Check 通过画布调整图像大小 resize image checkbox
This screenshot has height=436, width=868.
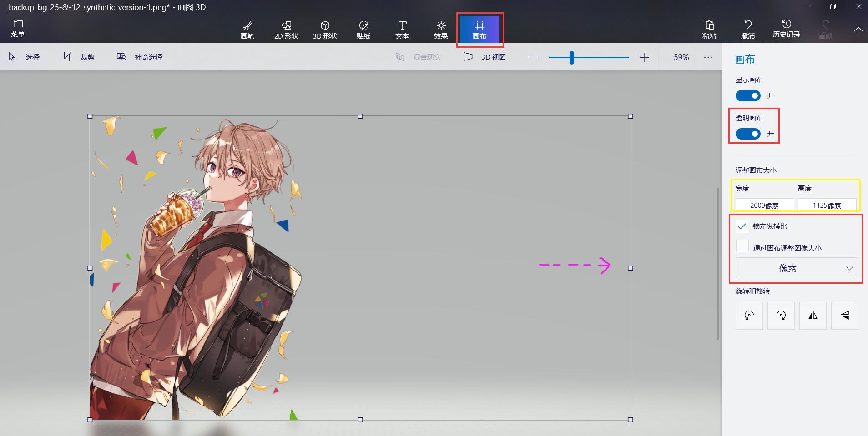(742, 246)
